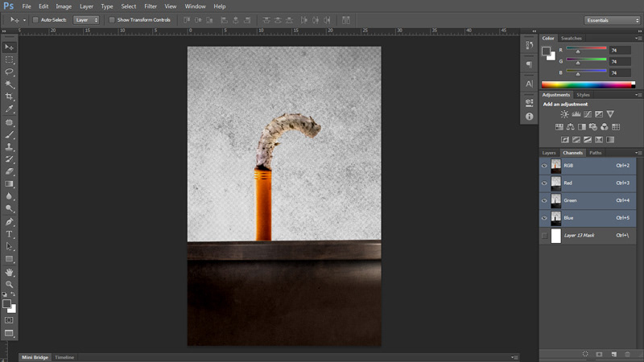Switch to the Layers tab
644x362 pixels.
[549, 152]
